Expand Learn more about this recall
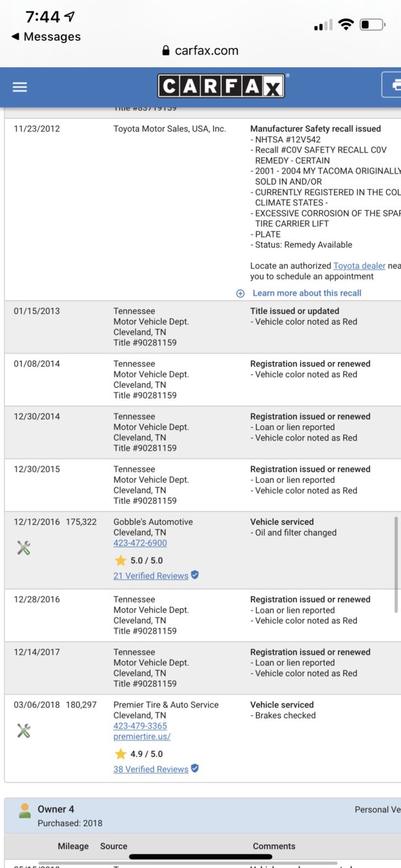Image resolution: width=401 pixels, height=868 pixels. (307, 293)
